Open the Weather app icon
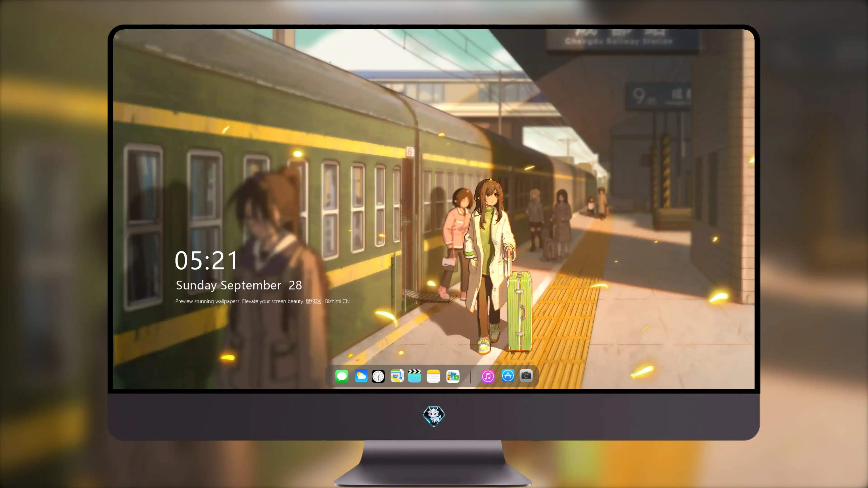The height and width of the screenshot is (488, 868). click(361, 376)
